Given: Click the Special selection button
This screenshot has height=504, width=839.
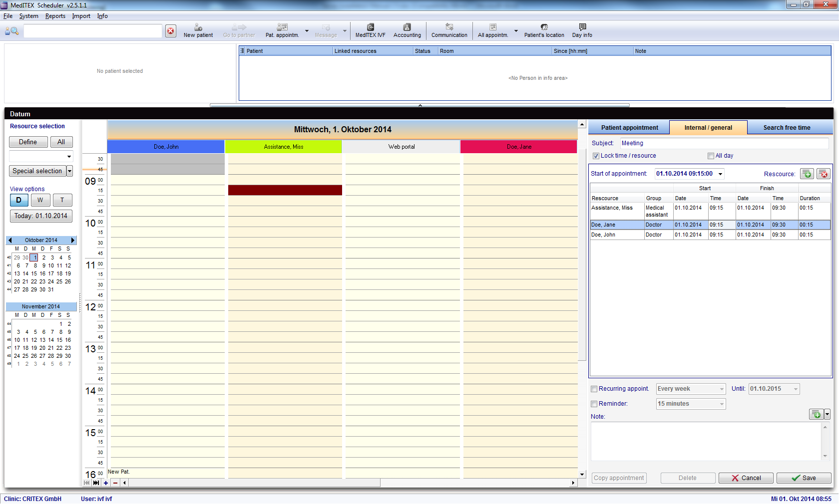Looking at the screenshot, I should click(x=37, y=171).
